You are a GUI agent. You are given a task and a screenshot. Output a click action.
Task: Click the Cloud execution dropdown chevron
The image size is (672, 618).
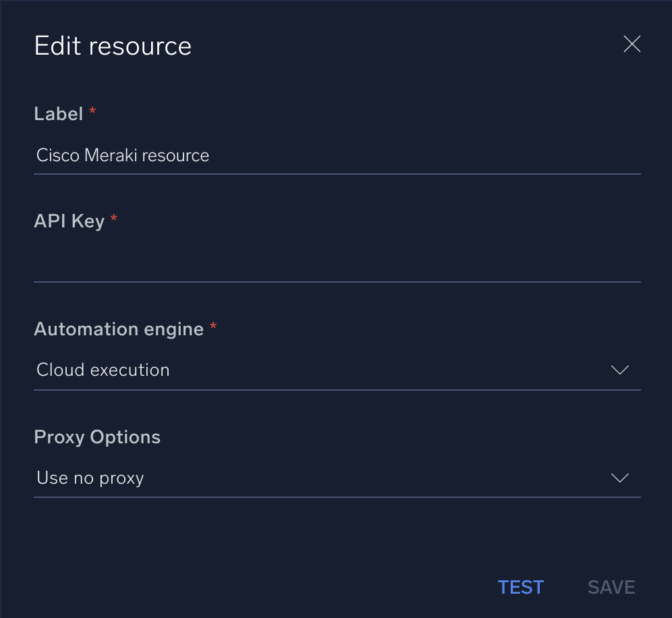coord(619,370)
